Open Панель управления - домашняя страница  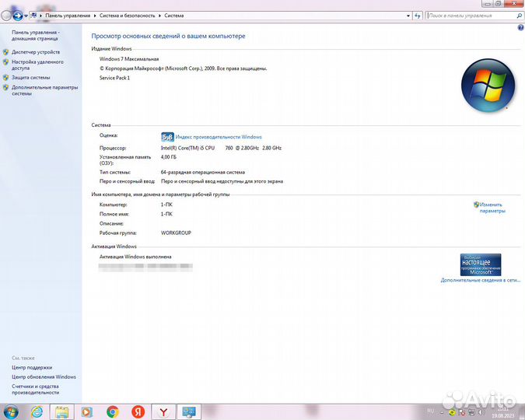pyautogui.click(x=36, y=36)
